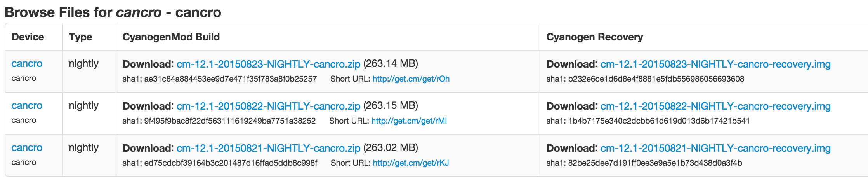This screenshot has height=182, width=868.
Task: Click cancro device link in third row
Action: click(x=27, y=148)
